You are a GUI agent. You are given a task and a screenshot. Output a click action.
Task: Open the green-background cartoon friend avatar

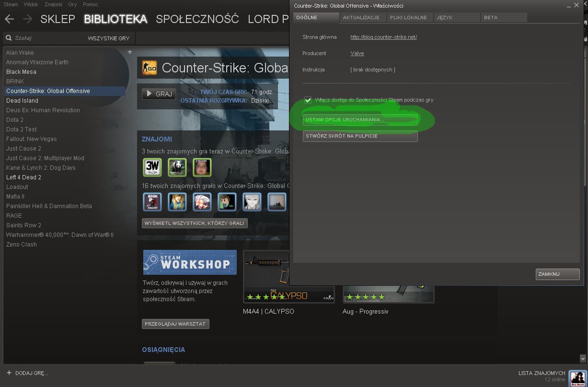pos(227,202)
